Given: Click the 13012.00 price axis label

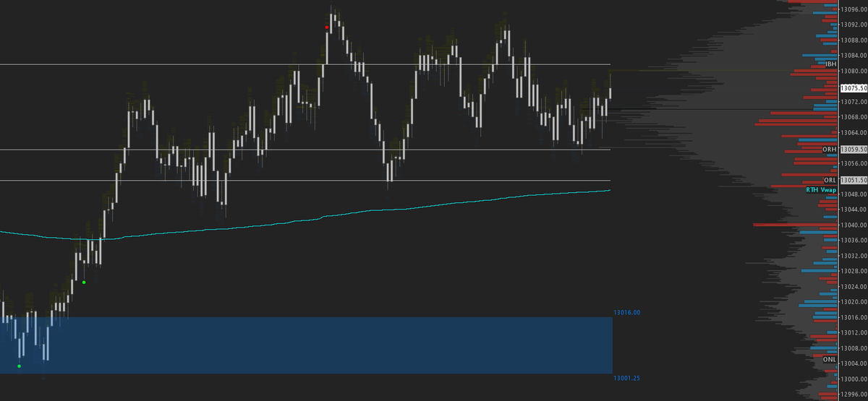Looking at the screenshot, I should pos(854,332).
